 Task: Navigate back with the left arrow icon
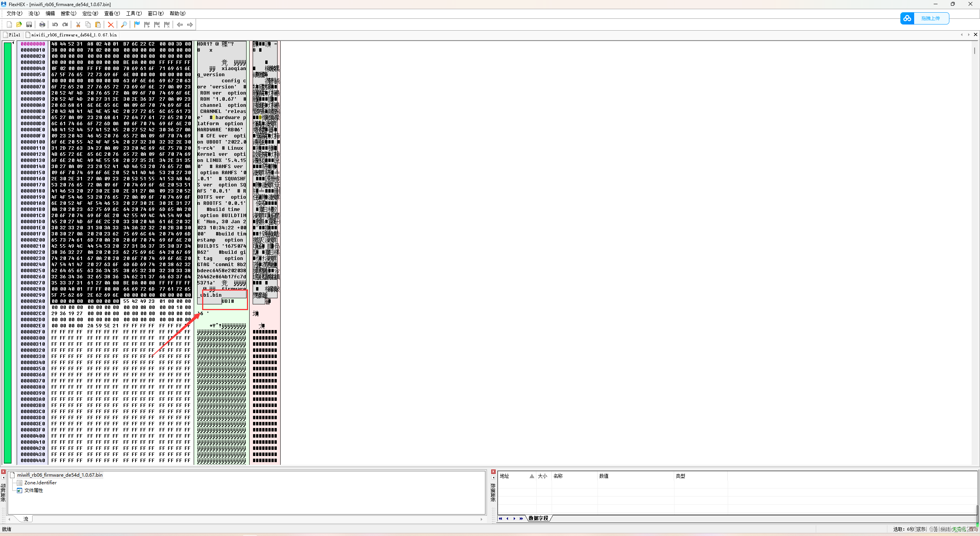tap(180, 25)
